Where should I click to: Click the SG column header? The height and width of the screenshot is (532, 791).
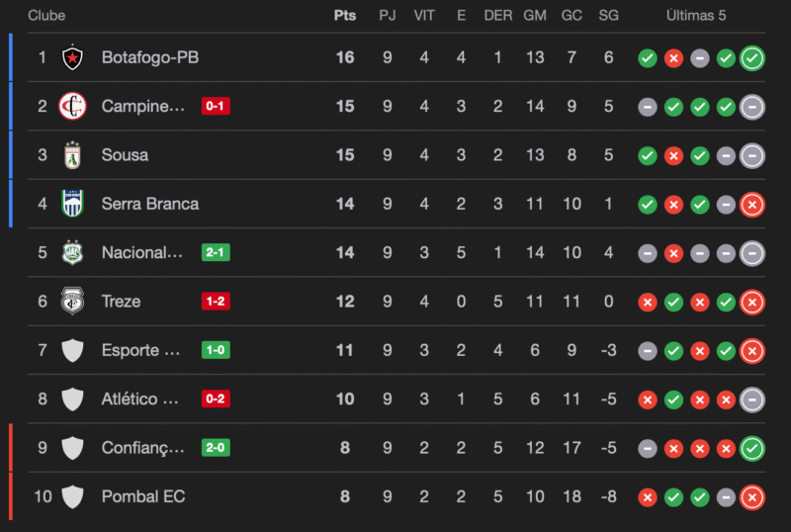pyautogui.click(x=608, y=16)
